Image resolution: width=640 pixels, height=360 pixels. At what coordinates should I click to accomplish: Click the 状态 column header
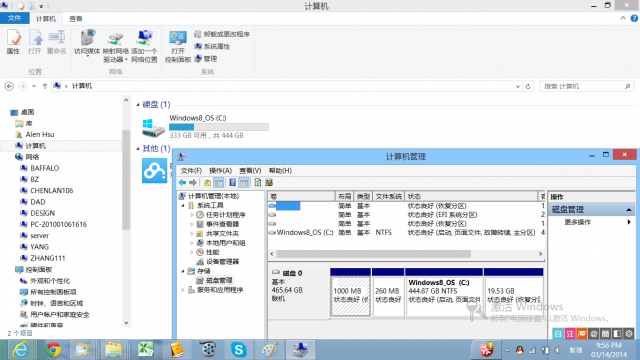[x=471, y=196]
